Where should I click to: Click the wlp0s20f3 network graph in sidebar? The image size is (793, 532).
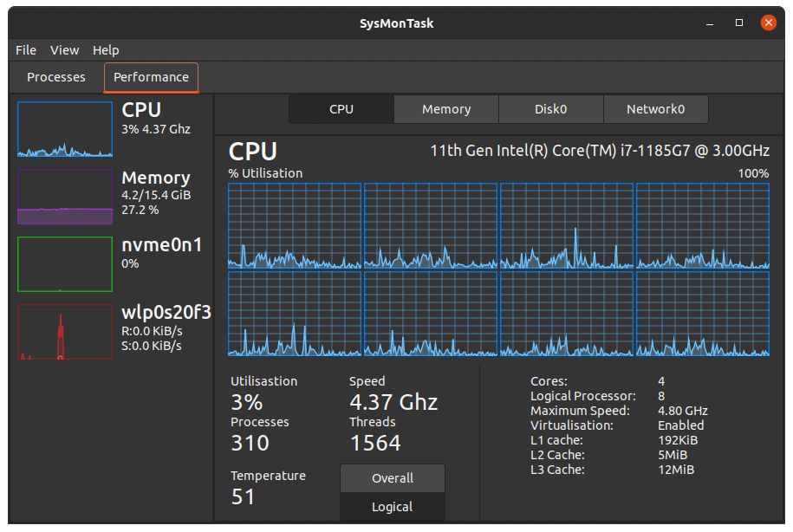tap(64, 332)
